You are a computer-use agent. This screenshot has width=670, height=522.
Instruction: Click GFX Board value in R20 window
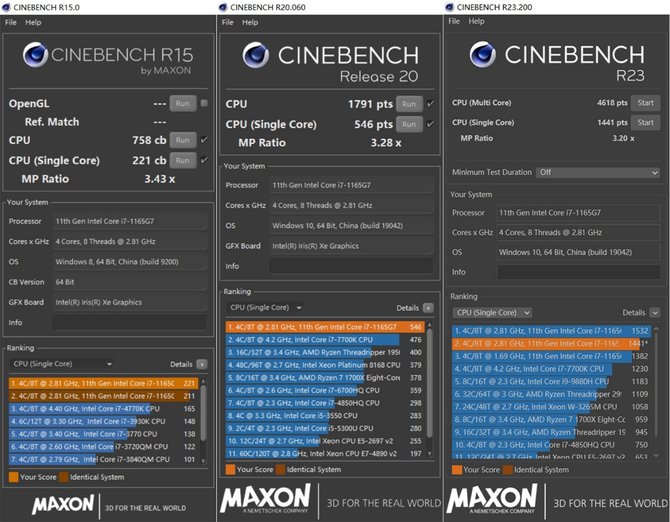351,246
